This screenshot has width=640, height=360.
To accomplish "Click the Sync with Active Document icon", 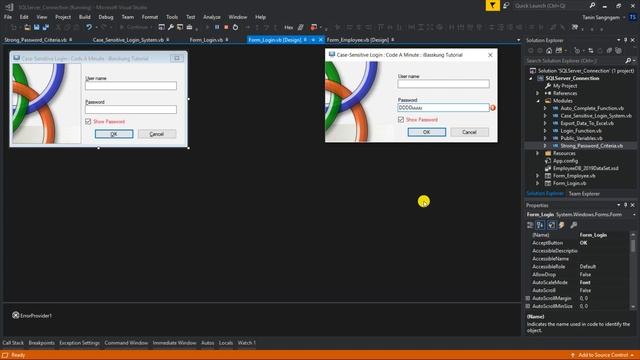I will click(591, 51).
